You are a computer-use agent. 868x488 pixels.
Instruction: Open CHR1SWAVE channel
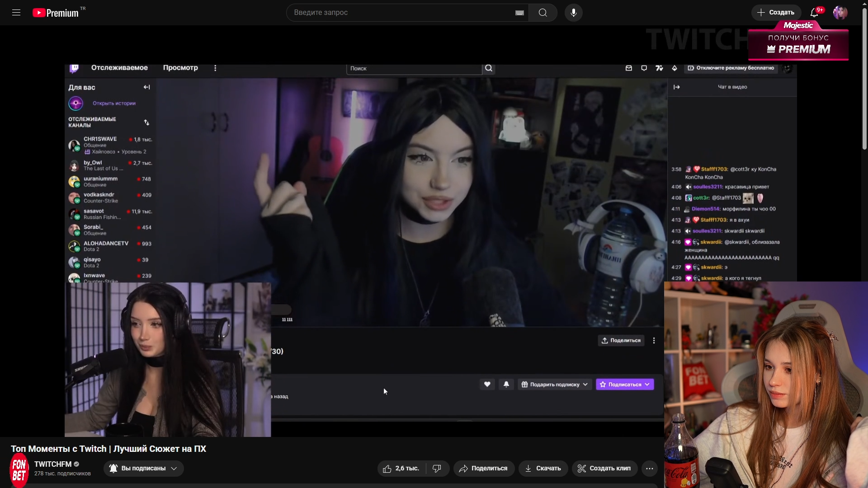click(110, 145)
